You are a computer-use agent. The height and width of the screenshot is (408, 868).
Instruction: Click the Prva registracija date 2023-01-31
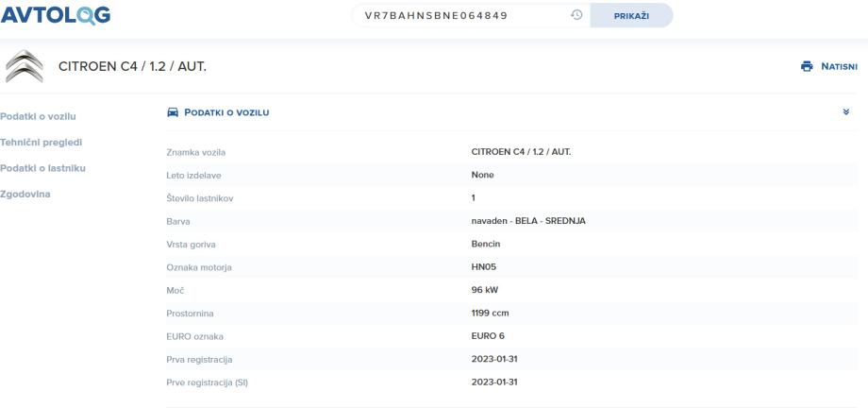(495, 358)
